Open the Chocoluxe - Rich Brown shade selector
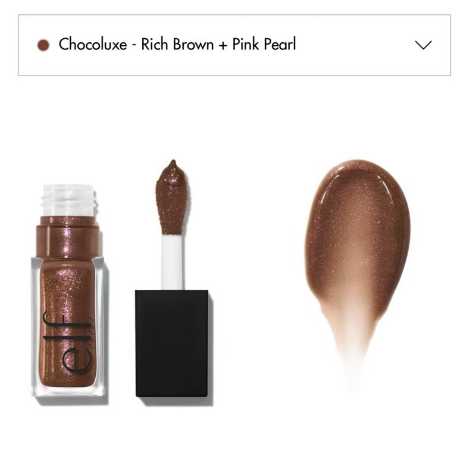The height and width of the screenshot is (476, 476). point(234,45)
